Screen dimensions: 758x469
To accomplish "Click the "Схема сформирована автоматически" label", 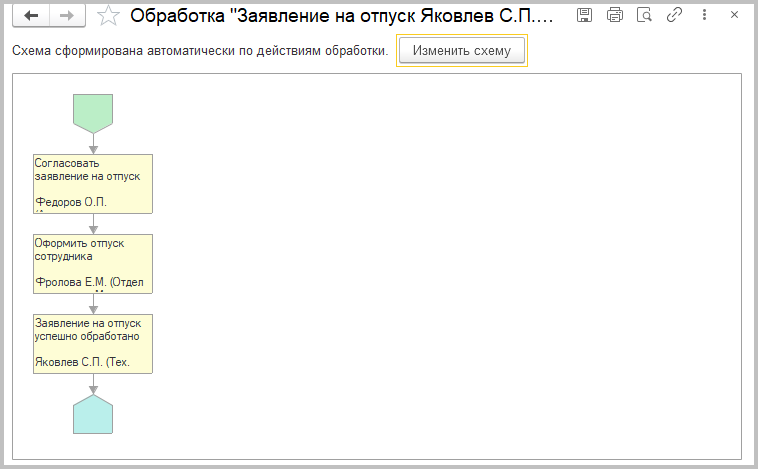I will pos(199,52).
